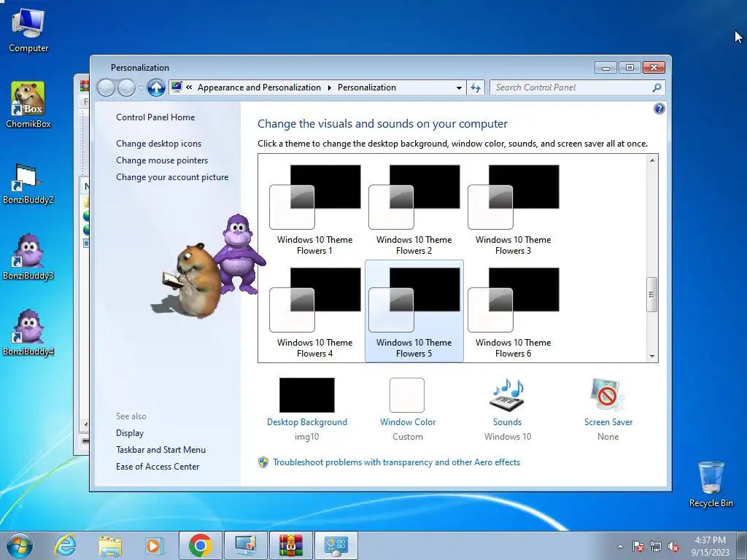
Task: Select the Recycle Bin icon
Action: [711, 484]
